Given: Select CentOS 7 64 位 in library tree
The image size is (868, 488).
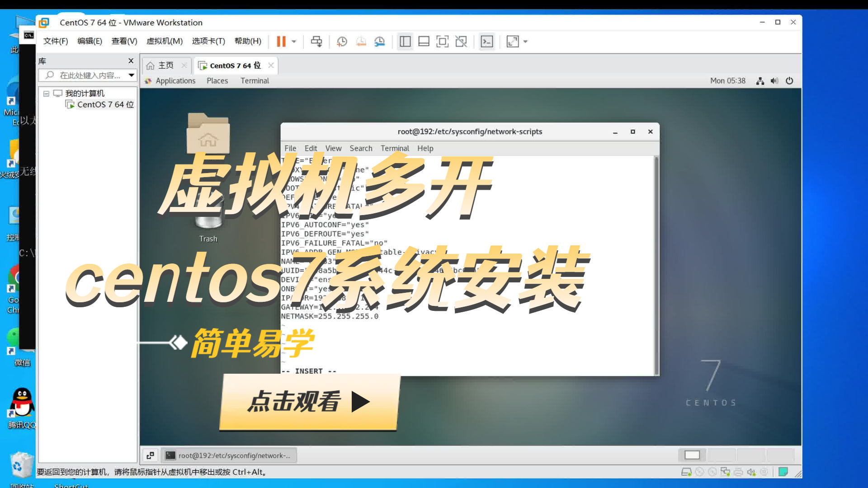Looking at the screenshot, I should coord(100,104).
